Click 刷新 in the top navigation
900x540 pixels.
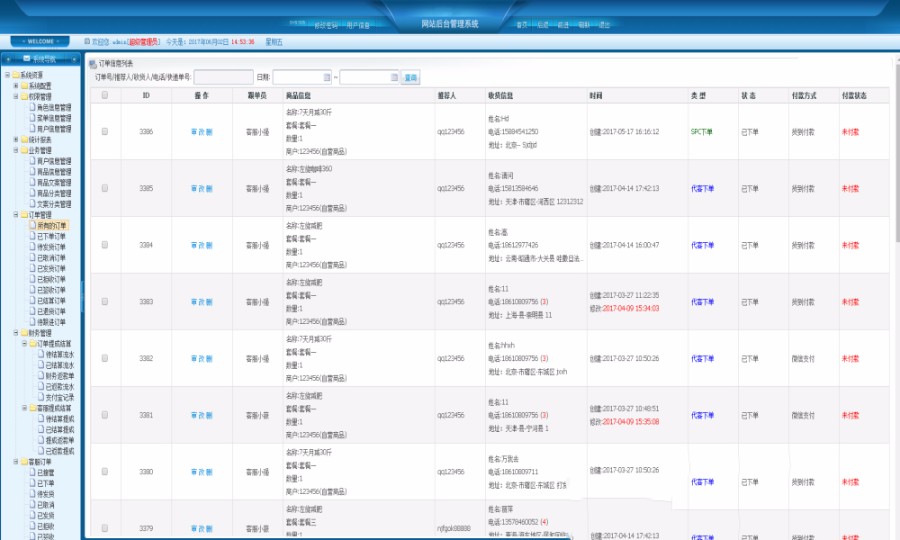click(x=584, y=25)
